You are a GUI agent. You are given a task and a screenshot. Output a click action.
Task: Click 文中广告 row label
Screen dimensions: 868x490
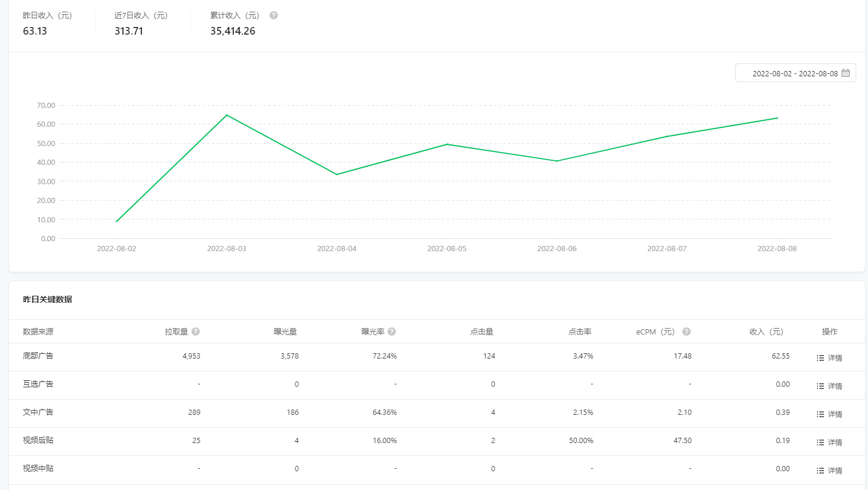click(x=38, y=412)
